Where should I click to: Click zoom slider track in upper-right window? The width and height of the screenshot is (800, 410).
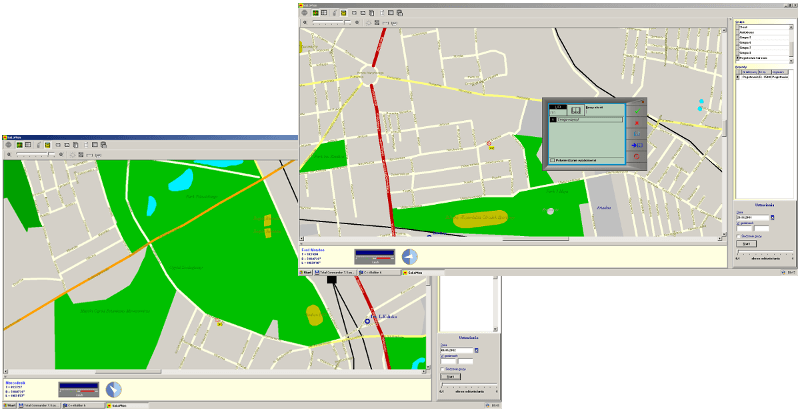click(x=332, y=22)
